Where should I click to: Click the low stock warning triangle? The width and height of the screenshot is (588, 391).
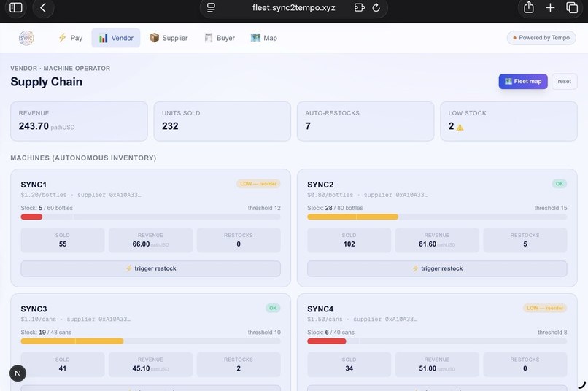coord(460,128)
